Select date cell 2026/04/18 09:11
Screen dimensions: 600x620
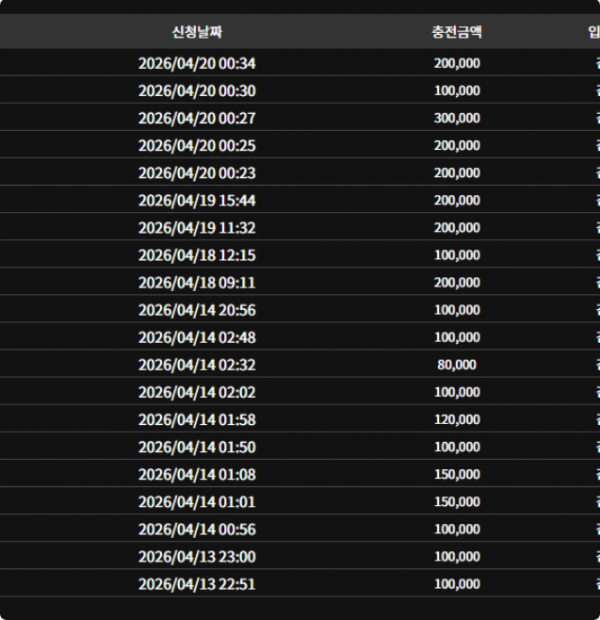197,283
